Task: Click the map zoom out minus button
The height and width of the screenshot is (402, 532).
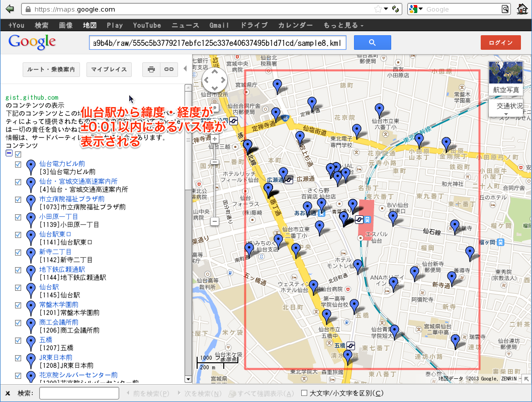Action: (214, 221)
